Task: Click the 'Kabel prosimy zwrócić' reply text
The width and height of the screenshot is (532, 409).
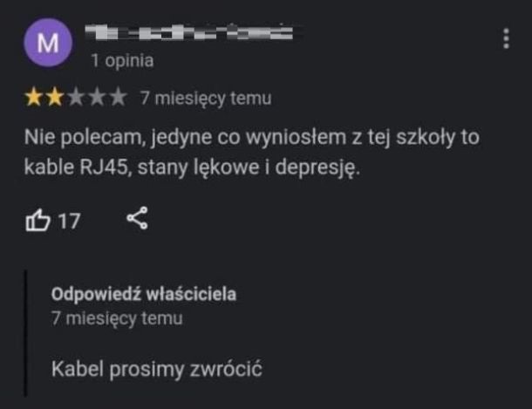Action: [157, 369]
